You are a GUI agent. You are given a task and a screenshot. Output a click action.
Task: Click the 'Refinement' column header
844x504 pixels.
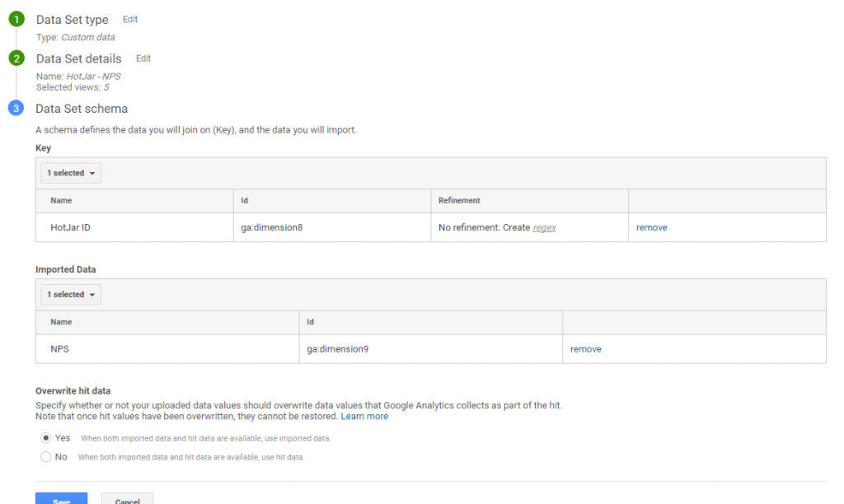(459, 201)
